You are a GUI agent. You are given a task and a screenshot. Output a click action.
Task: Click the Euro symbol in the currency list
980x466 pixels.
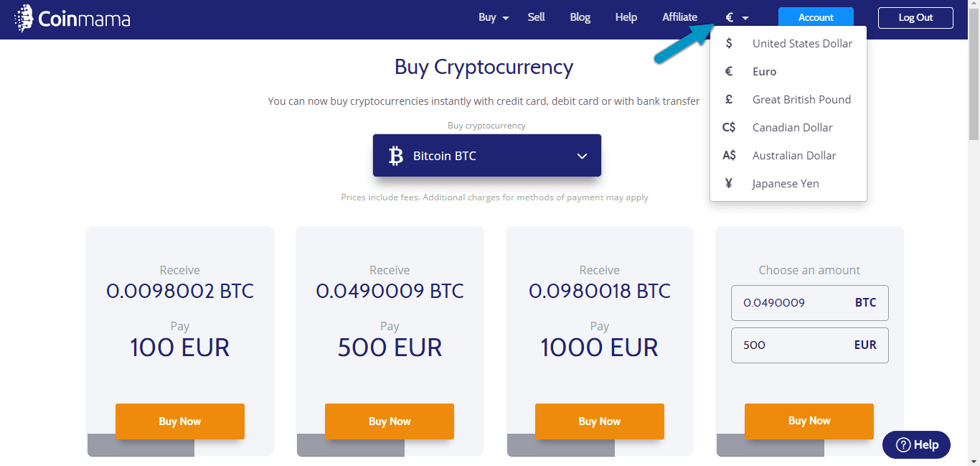click(729, 71)
